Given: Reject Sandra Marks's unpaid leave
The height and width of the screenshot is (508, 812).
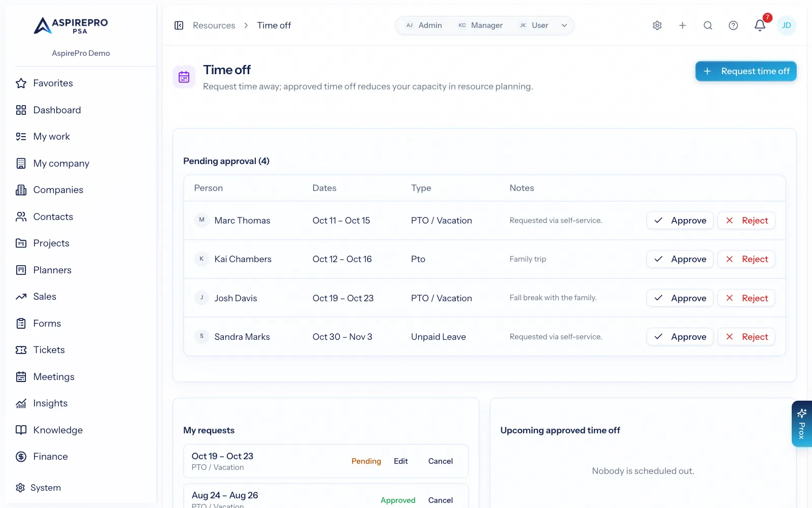Looking at the screenshot, I should click(747, 337).
